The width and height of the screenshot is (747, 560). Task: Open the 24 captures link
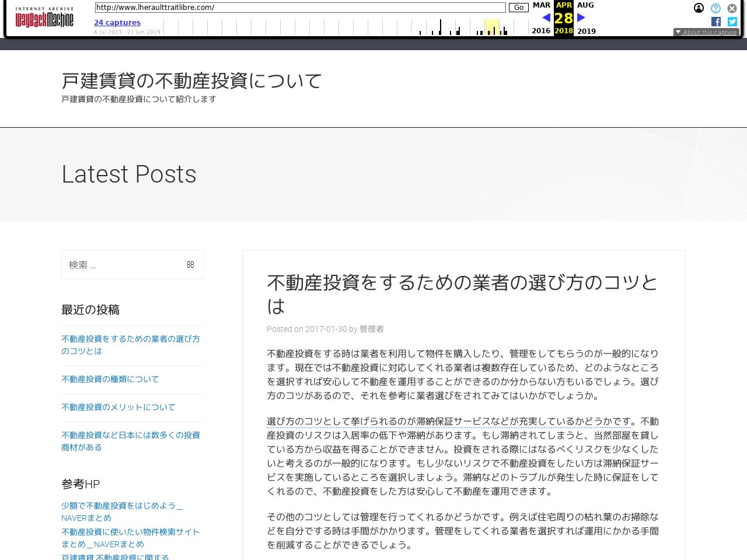point(117,23)
